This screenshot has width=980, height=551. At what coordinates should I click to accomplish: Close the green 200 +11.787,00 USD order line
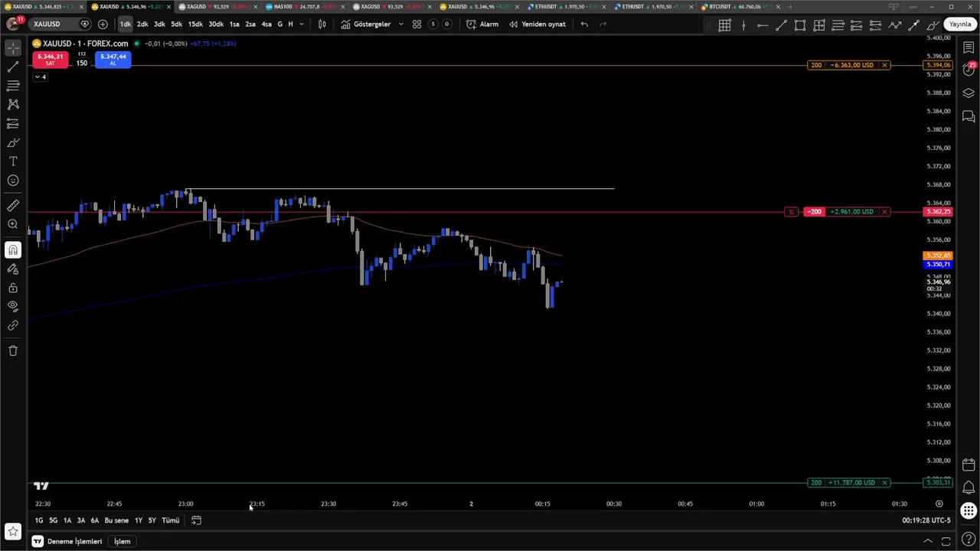click(x=884, y=482)
